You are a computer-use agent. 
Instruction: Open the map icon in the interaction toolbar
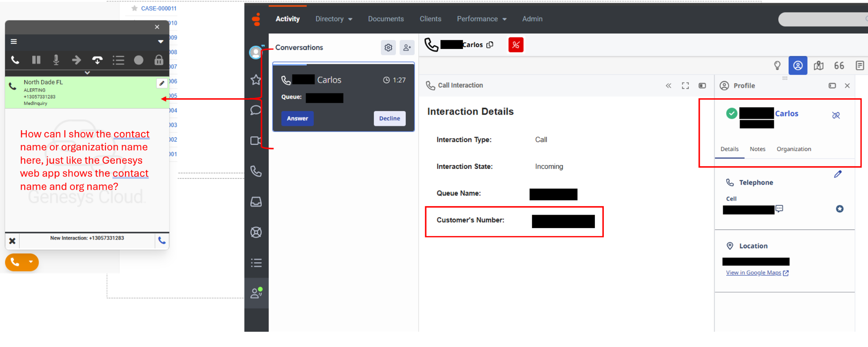pyautogui.click(x=819, y=66)
